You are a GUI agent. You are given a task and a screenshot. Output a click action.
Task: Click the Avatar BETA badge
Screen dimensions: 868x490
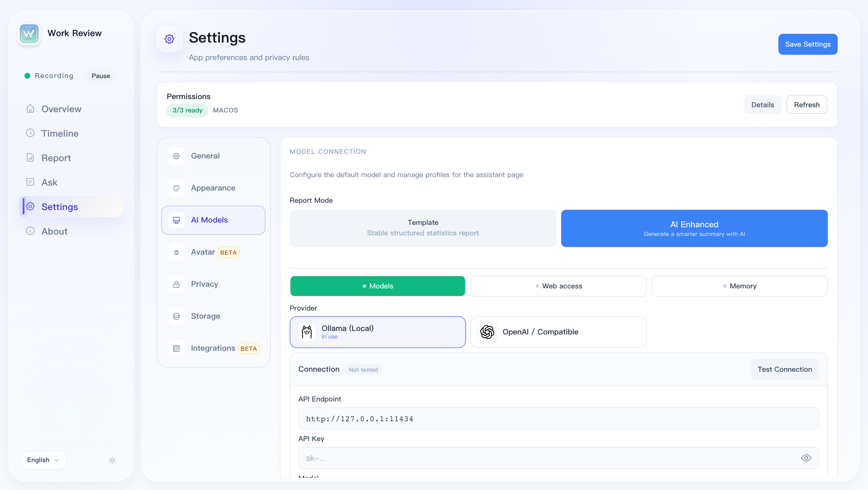pos(228,253)
